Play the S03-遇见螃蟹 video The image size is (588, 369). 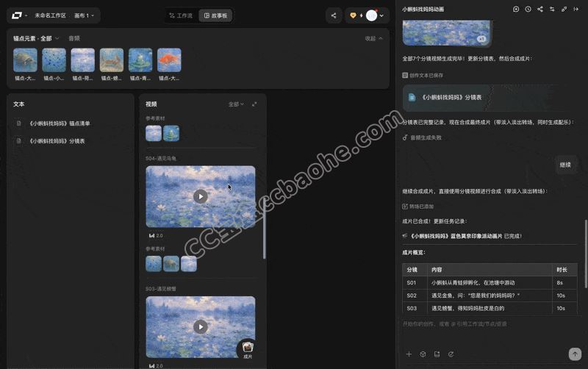201,327
